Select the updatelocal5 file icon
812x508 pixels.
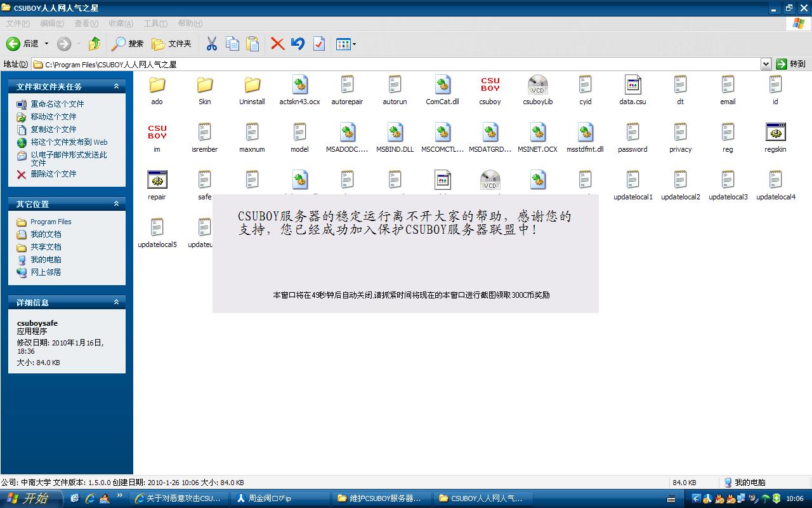(x=157, y=227)
